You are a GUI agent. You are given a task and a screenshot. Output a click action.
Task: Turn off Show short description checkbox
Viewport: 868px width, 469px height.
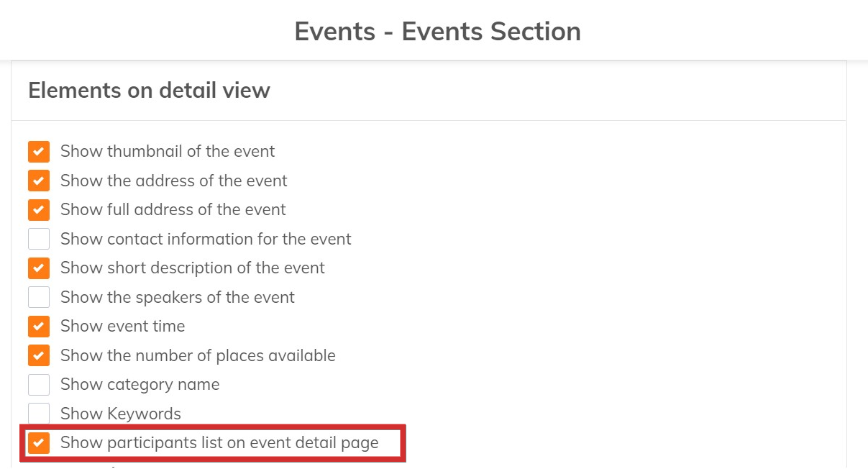point(39,268)
